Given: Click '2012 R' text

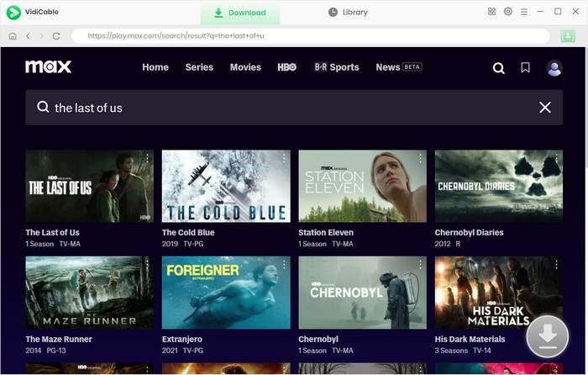Looking at the screenshot, I should pos(448,244).
